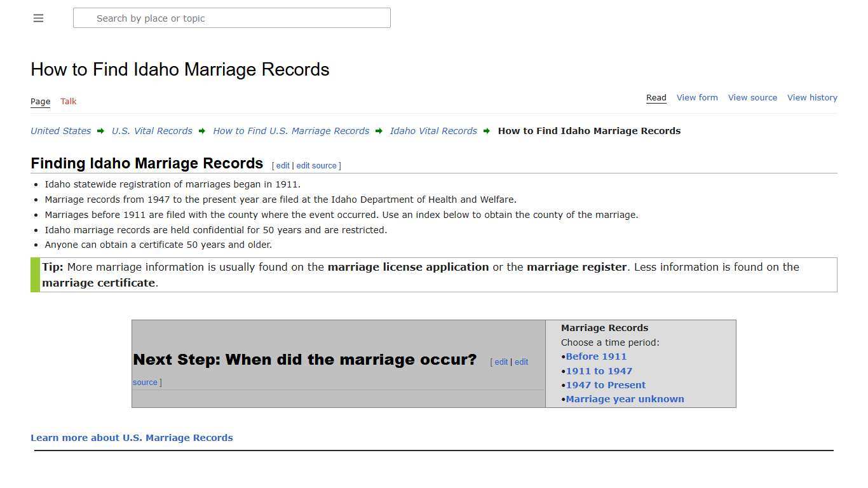Viewport: 868px width, 488px height.
Task: Select 1947 to Present time period
Action: tap(606, 384)
